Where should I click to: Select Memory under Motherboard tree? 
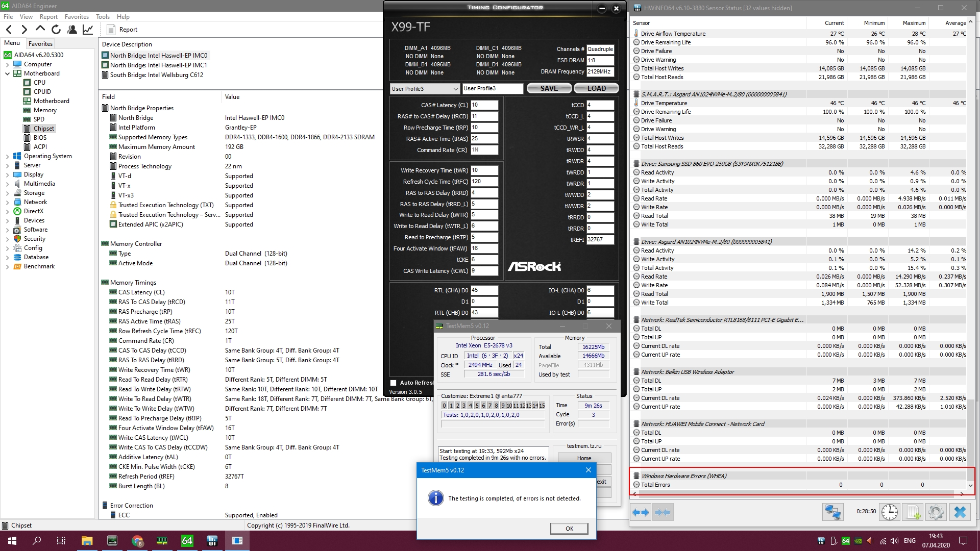45,110
